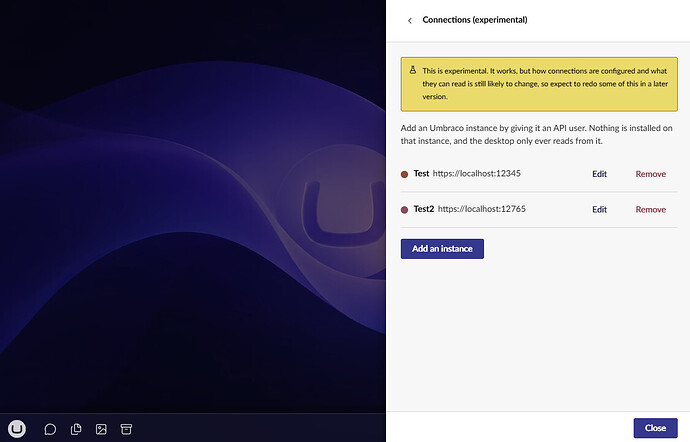Remove the Test2 connection
690x442 pixels.
(x=650, y=210)
